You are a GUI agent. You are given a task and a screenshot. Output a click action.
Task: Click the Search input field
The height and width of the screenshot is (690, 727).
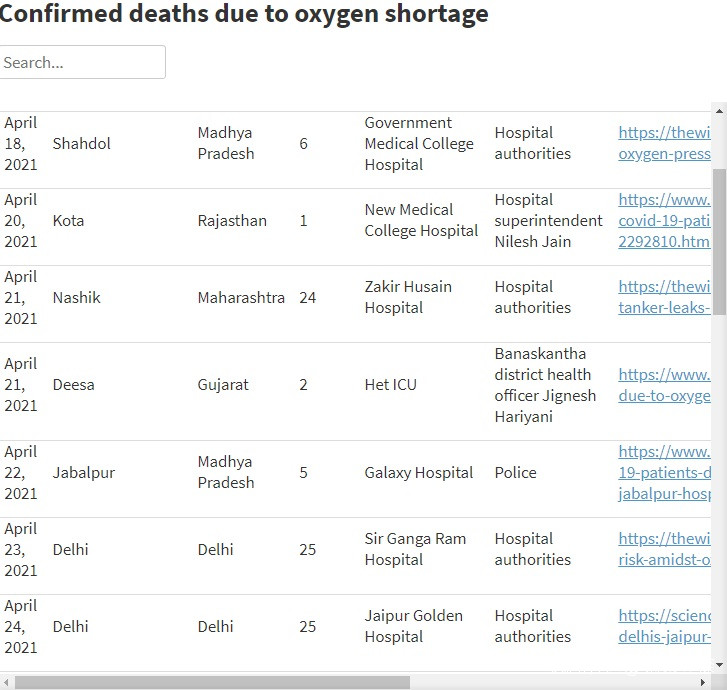(82, 62)
